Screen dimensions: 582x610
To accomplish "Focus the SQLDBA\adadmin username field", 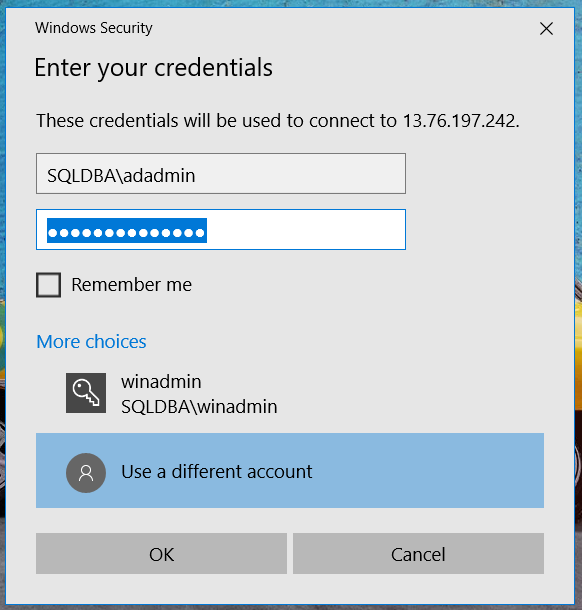I will coord(221,174).
